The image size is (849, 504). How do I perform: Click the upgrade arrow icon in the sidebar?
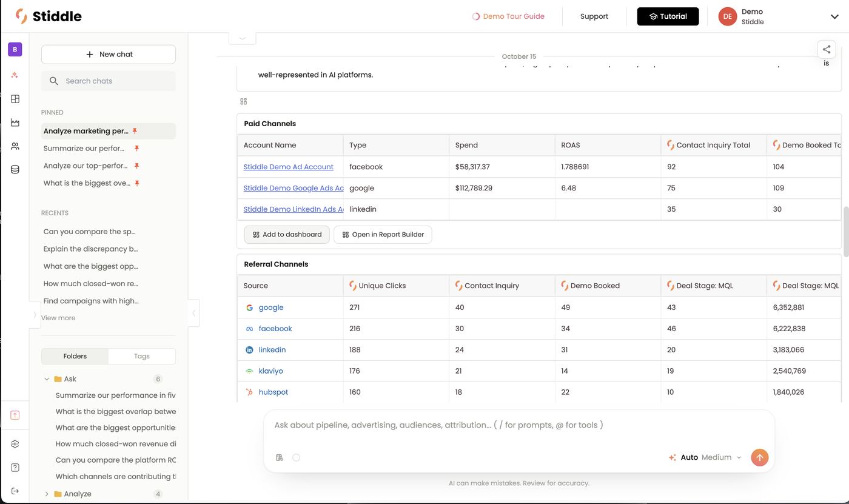(15, 415)
